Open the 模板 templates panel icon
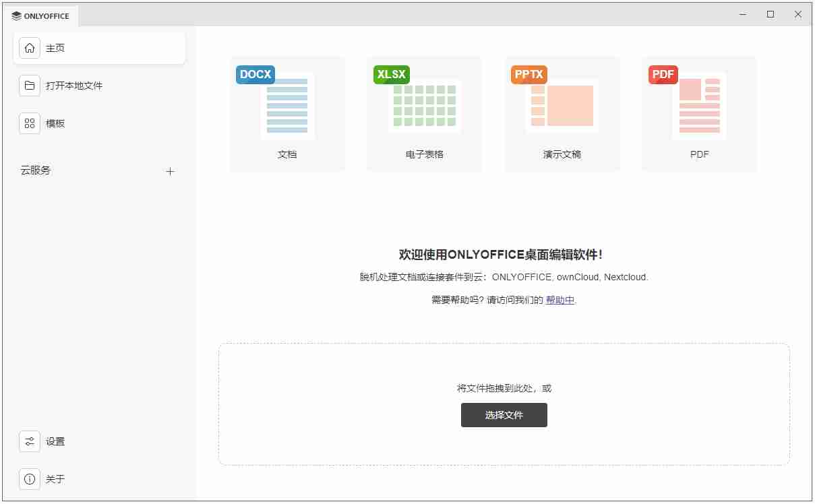 click(30, 123)
